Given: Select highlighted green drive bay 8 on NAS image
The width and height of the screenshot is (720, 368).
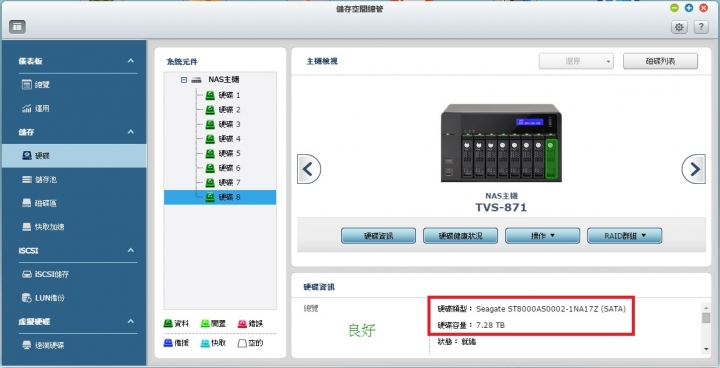Looking at the screenshot, I should point(551,159).
